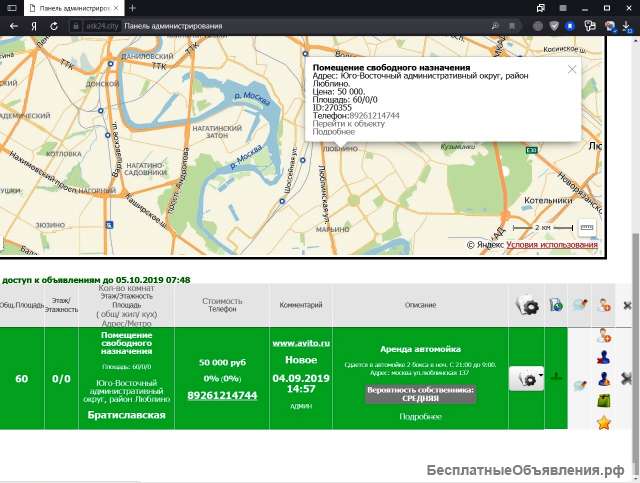Click the comment-pin icon in listing row

580,385
